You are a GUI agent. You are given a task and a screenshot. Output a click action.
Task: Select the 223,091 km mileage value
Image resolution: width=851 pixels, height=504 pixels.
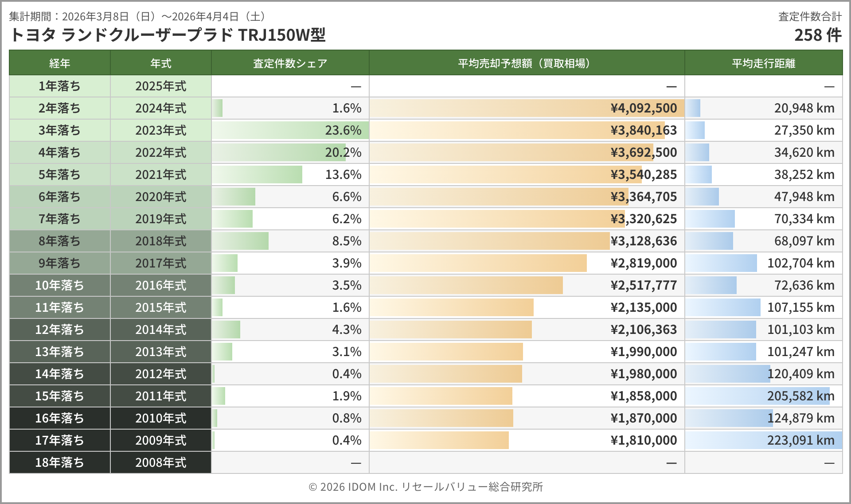point(800,440)
